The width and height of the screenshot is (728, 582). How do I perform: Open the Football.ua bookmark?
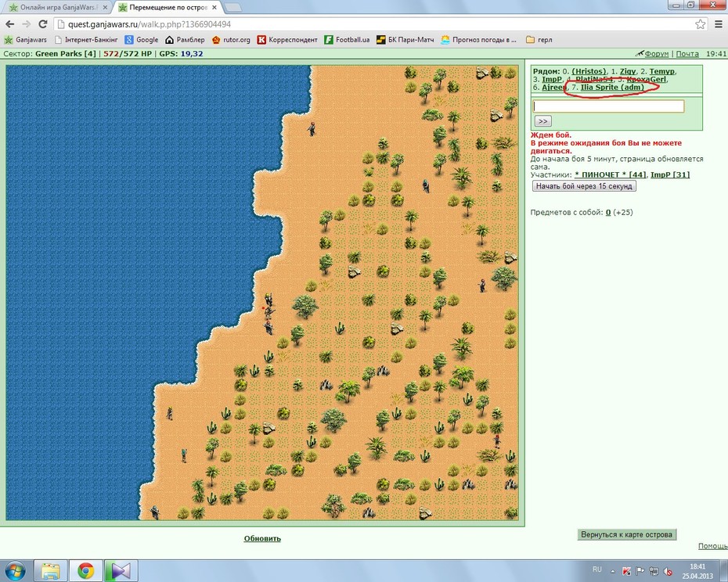(347, 40)
